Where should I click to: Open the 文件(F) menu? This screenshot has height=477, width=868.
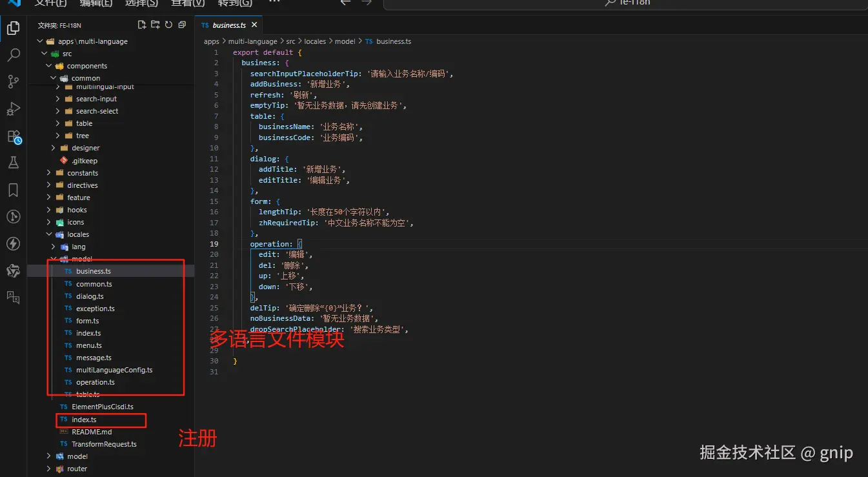coord(50,3)
